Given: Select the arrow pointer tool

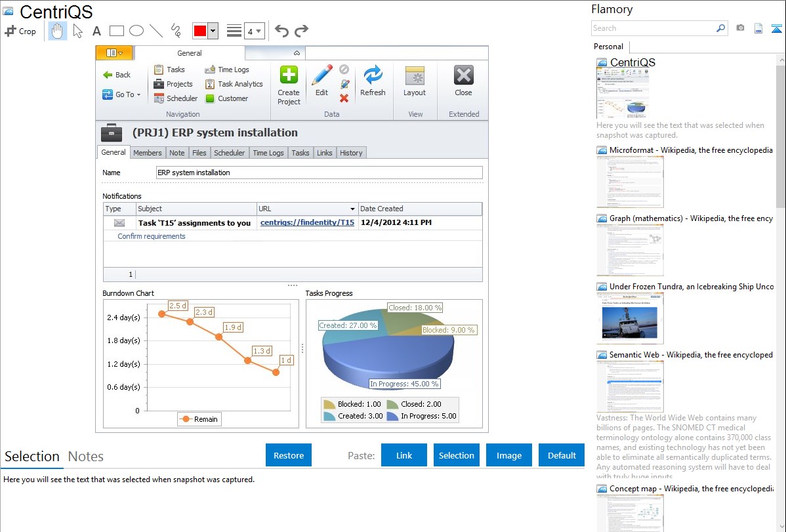Looking at the screenshot, I should [77, 31].
